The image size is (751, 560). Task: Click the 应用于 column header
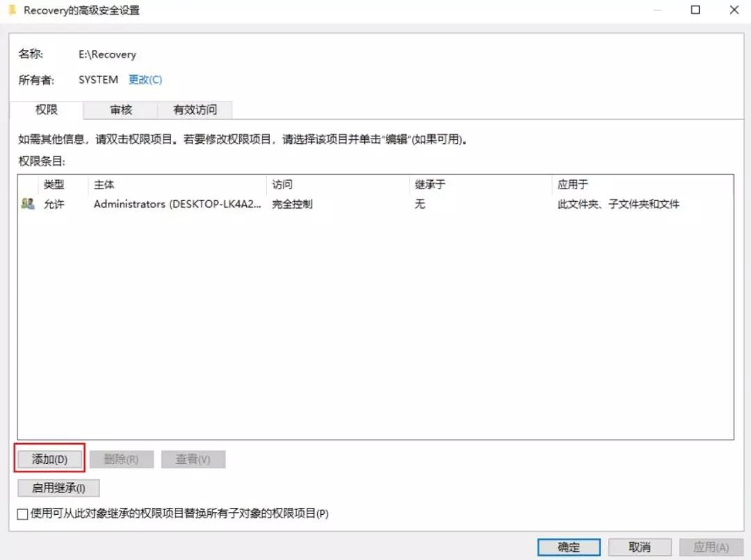pyautogui.click(x=573, y=184)
